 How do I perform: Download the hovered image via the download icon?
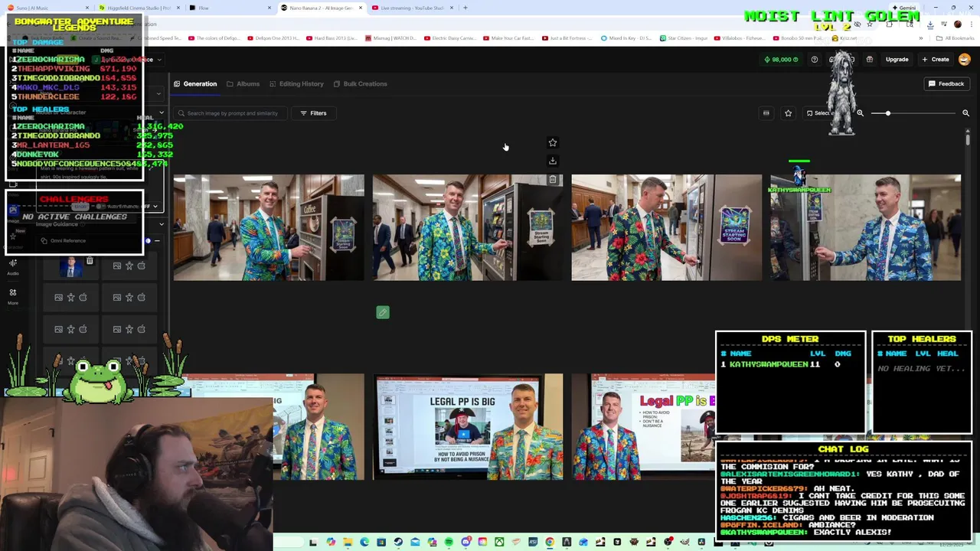(x=553, y=161)
